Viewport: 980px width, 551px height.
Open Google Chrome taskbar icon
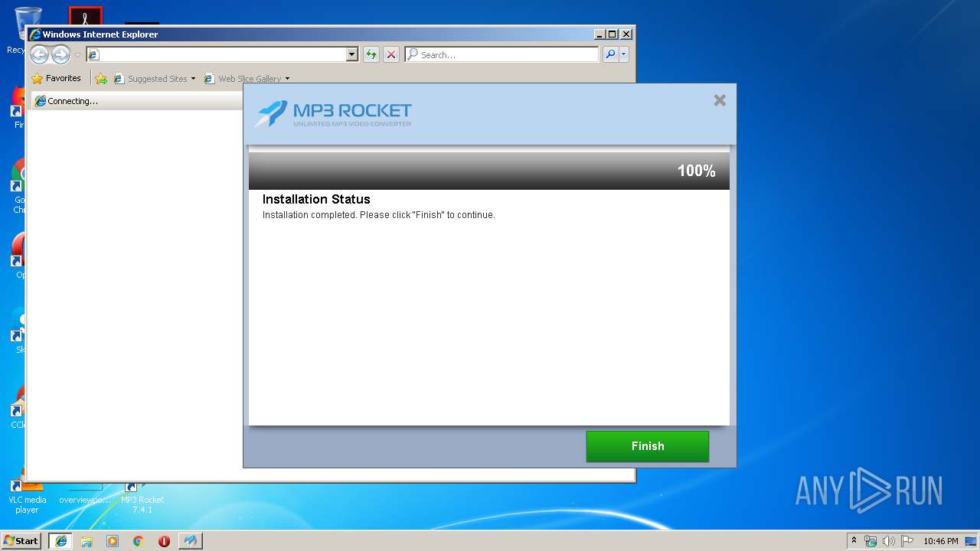tap(139, 541)
